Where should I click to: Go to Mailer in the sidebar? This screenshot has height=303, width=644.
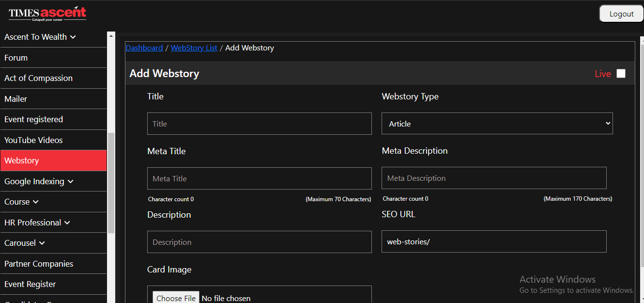pyautogui.click(x=53, y=99)
